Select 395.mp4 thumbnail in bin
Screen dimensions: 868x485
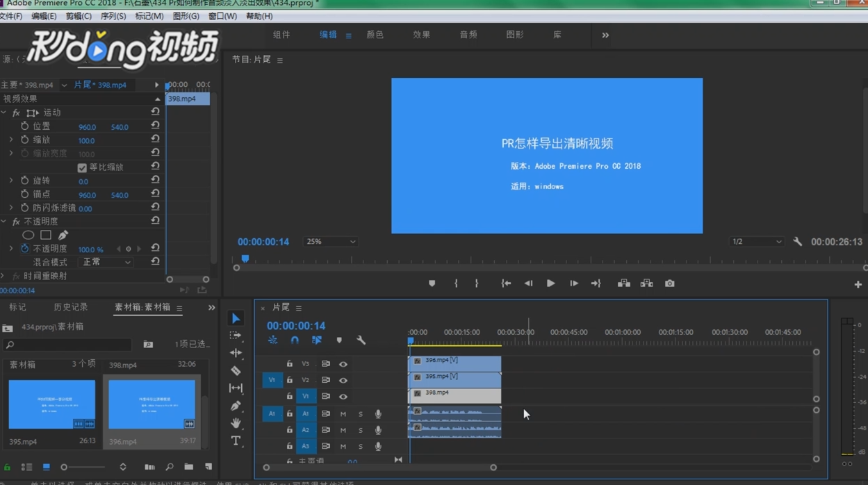click(52, 404)
